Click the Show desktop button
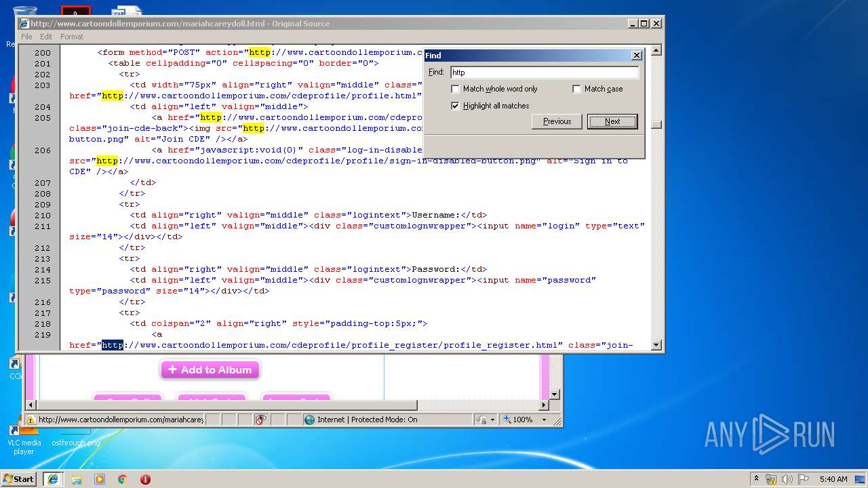The height and width of the screenshot is (488, 868). [x=860, y=479]
